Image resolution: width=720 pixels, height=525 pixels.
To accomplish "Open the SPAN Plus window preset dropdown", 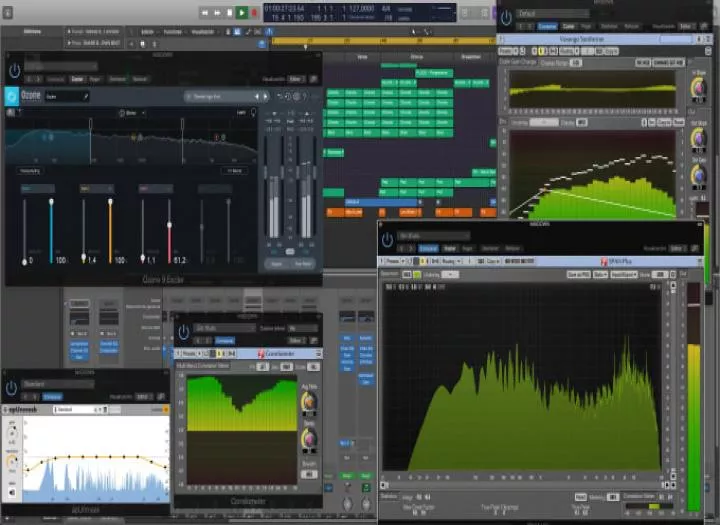I will point(433,236).
